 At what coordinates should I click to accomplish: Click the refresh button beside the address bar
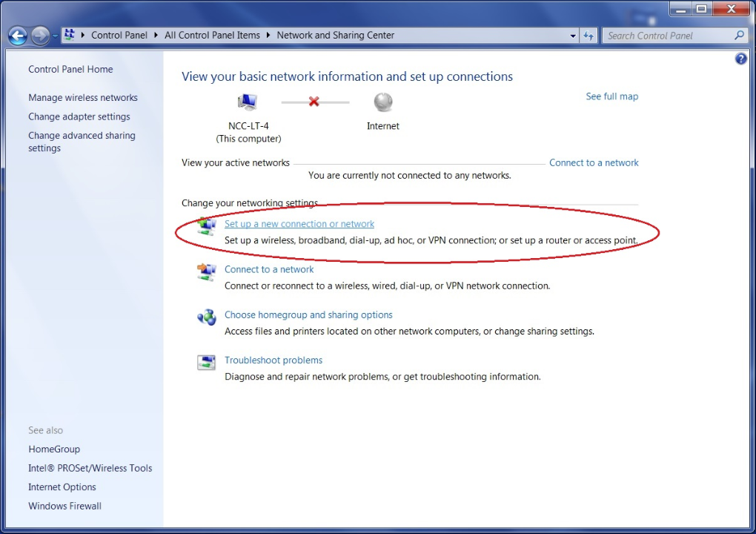point(588,35)
